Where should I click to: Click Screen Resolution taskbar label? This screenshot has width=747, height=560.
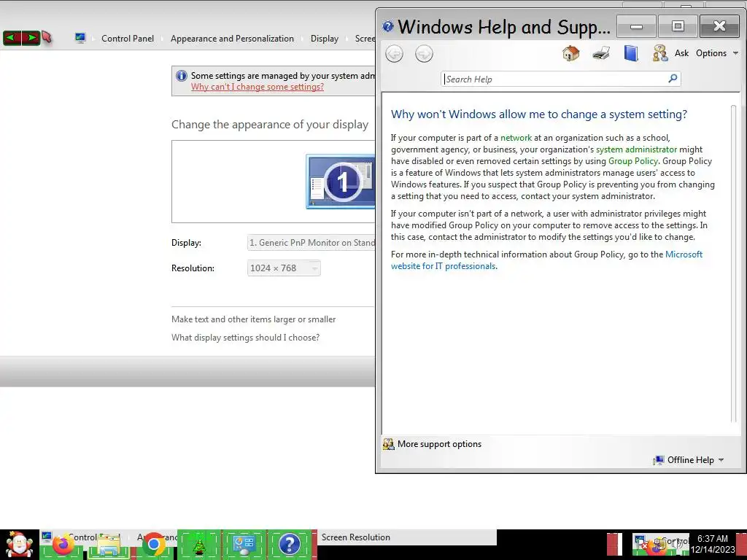point(356,537)
